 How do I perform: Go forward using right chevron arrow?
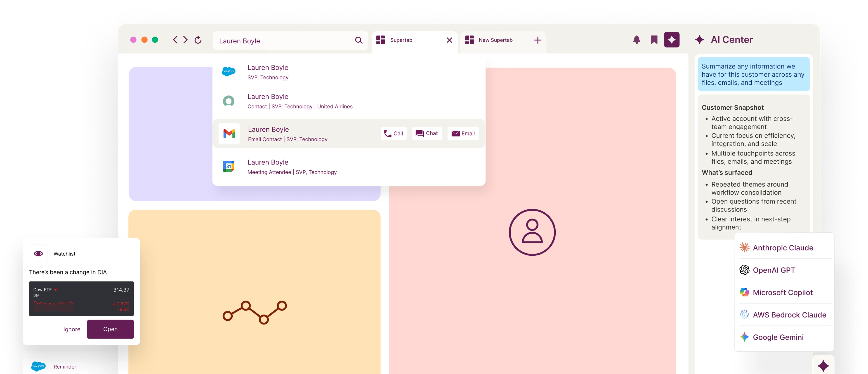(186, 40)
